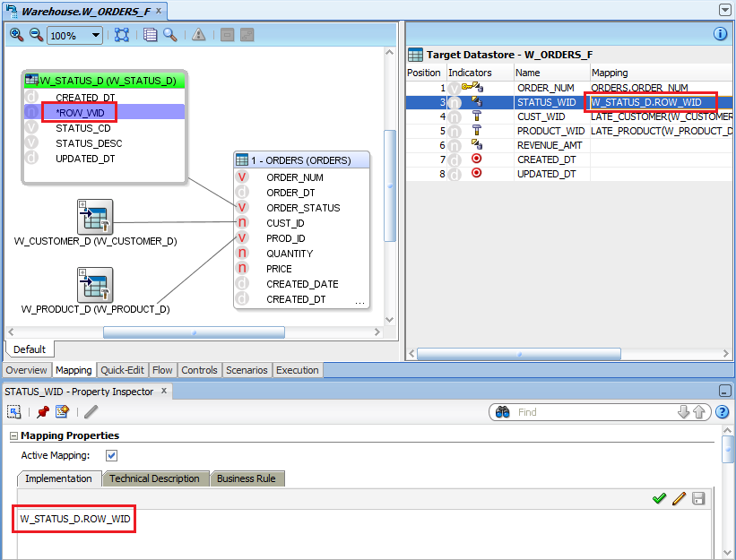Image resolution: width=736 pixels, height=560 pixels.
Task: Validate expression with green checkmark icon
Action: [x=661, y=498]
